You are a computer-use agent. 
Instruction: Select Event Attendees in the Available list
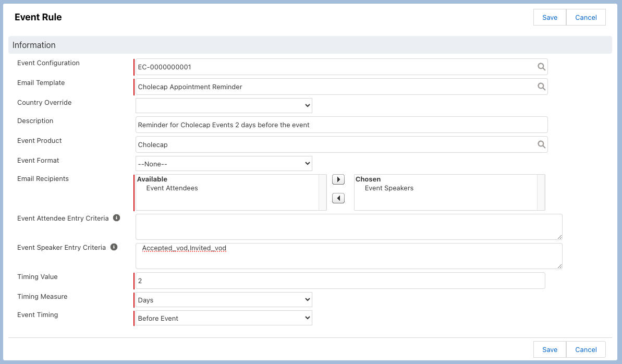pyautogui.click(x=172, y=188)
